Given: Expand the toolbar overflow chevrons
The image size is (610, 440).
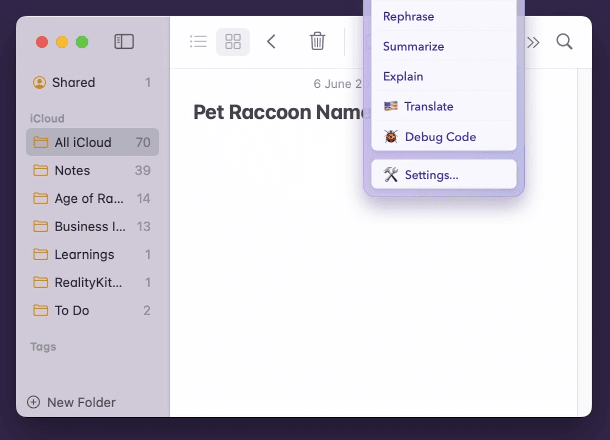Looking at the screenshot, I should (533, 42).
